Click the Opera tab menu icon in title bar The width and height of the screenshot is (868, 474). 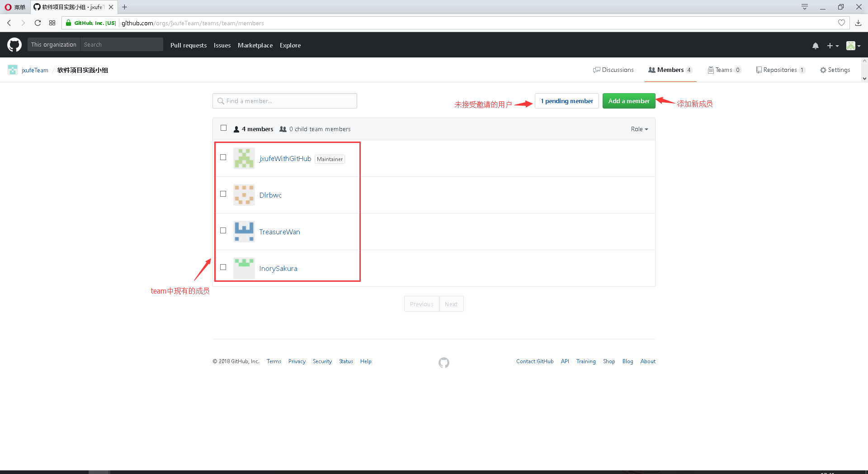pos(805,7)
